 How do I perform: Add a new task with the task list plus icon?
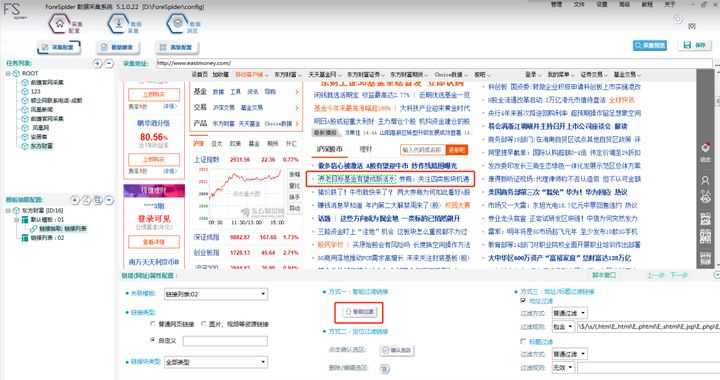click(x=97, y=63)
